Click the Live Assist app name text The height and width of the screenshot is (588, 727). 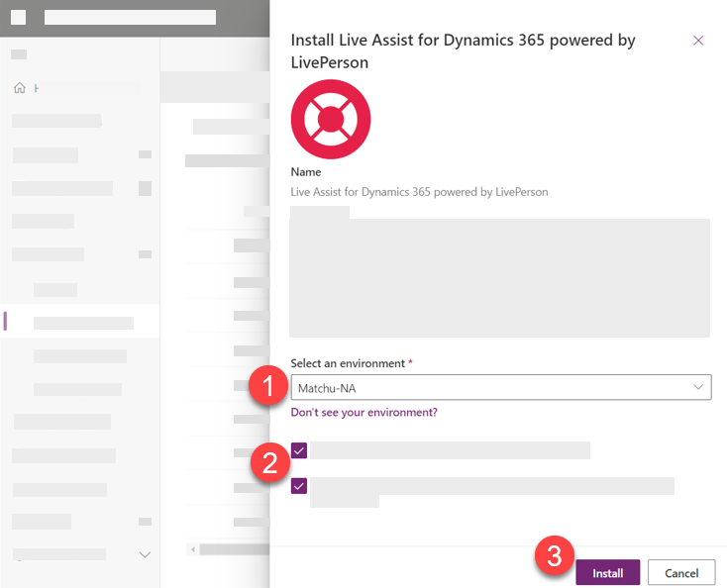[419, 192]
